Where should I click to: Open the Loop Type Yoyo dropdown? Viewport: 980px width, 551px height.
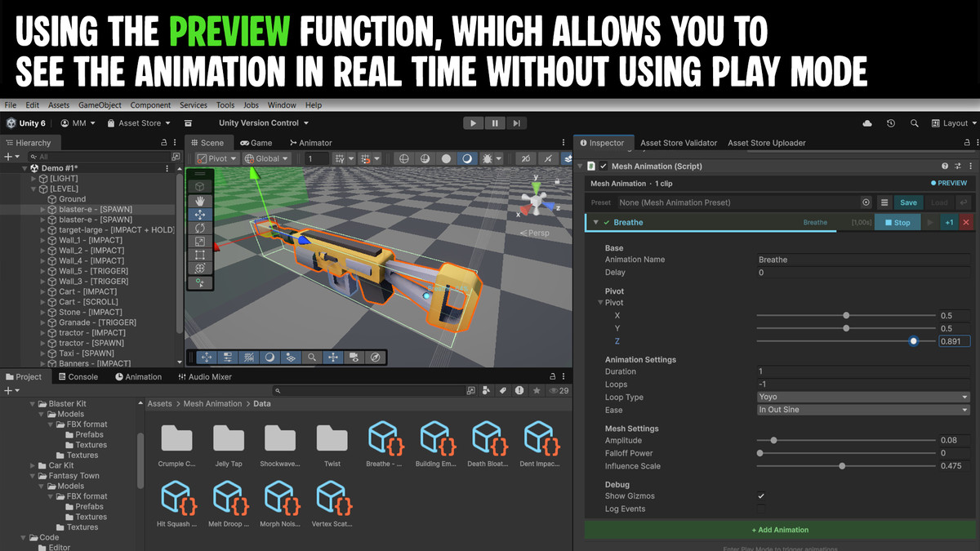point(863,398)
